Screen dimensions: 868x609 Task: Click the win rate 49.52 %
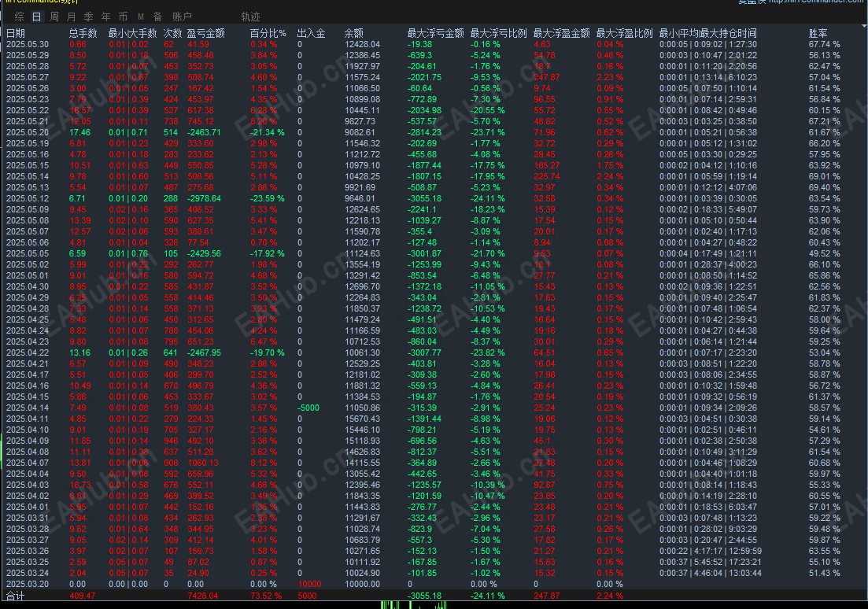(x=824, y=253)
